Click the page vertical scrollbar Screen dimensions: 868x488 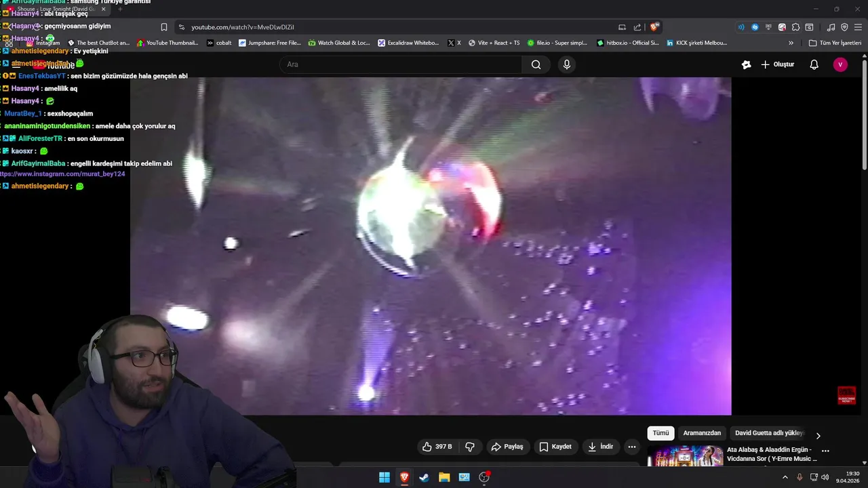click(864, 115)
